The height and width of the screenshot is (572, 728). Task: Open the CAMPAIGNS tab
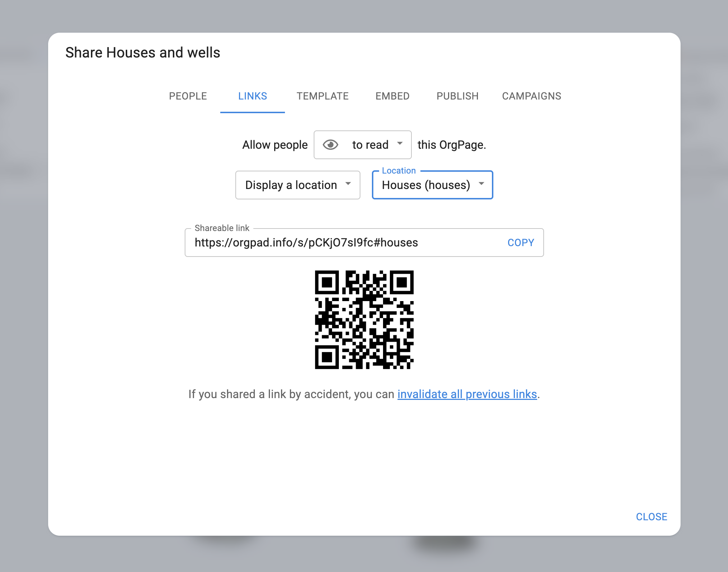pyautogui.click(x=531, y=96)
